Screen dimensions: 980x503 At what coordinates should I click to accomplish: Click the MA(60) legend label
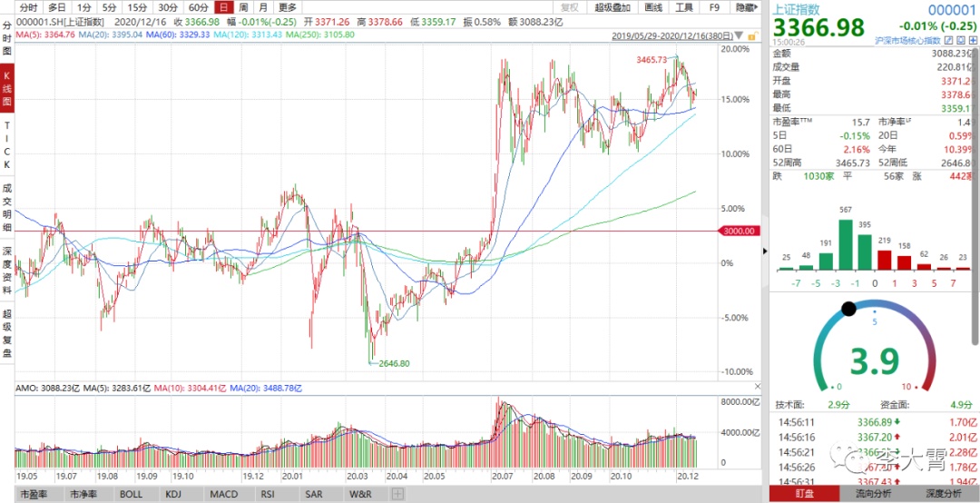click(x=178, y=35)
